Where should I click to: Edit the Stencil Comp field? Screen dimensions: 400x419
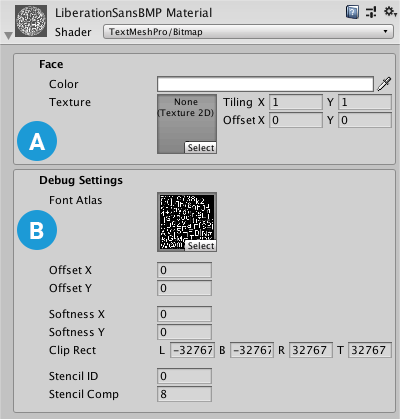(184, 394)
